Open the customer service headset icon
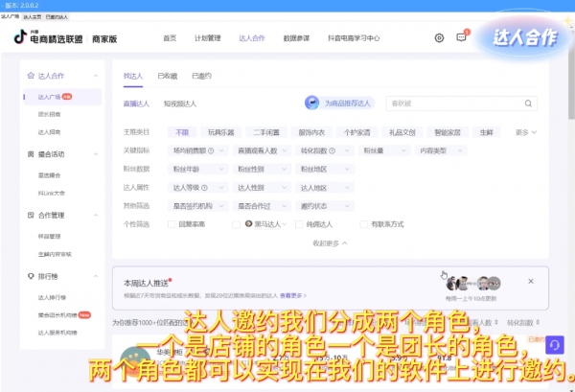This screenshot has width=575, height=392. pyautogui.click(x=555, y=345)
